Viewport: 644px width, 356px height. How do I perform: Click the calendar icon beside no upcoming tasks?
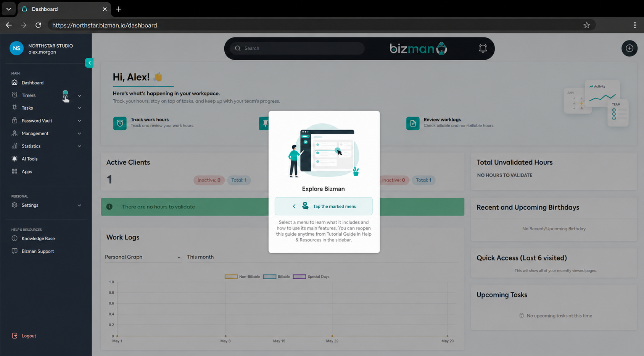[522, 316]
